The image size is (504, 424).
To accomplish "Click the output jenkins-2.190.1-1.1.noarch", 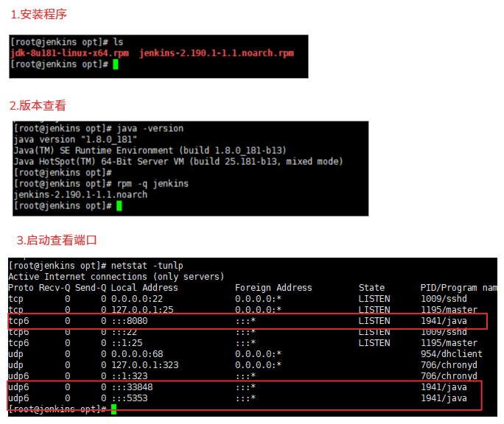I will (80, 194).
